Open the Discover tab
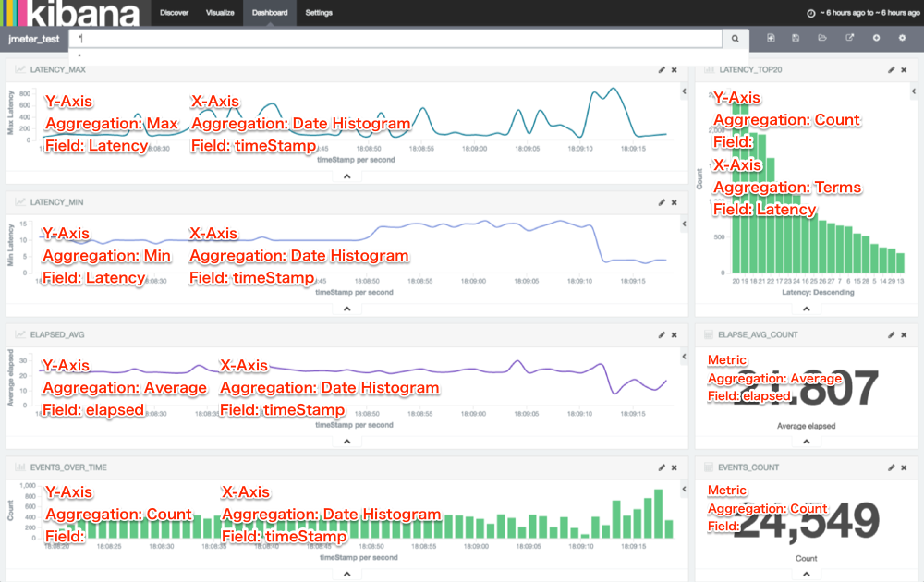 [174, 12]
